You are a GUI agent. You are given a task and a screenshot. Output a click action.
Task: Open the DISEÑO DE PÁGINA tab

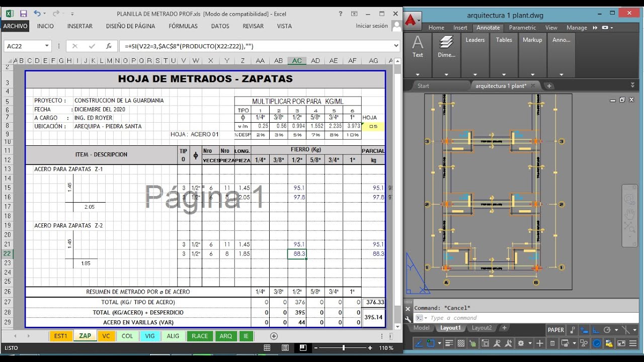(x=130, y=26)
